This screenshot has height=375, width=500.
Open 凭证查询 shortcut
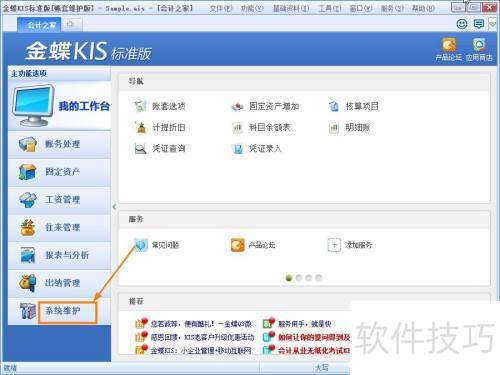[160, 148]
